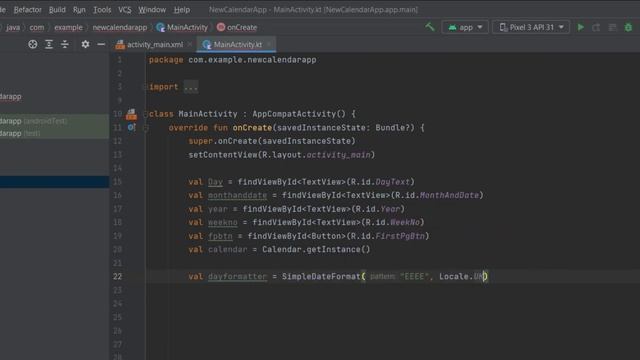640x360 pixels.
Task: Click the monthanddate variable name
Action: pyautogui.click(x=237, y=196)
